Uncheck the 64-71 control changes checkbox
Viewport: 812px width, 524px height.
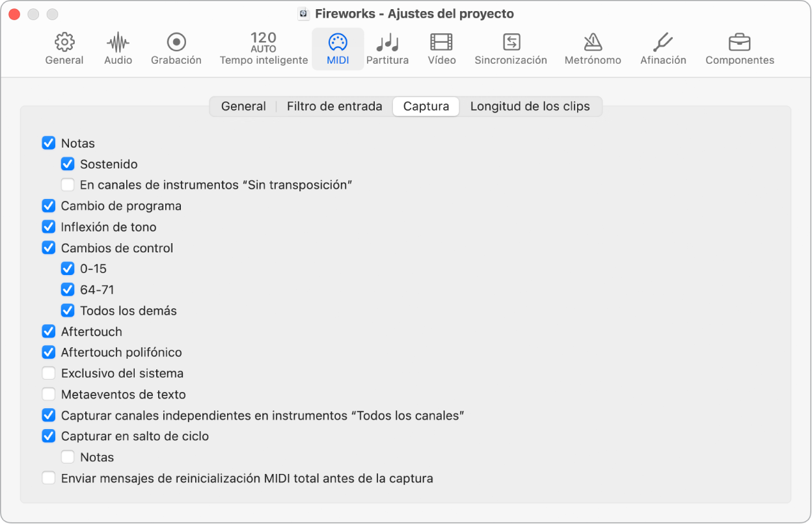(x=68, y=289)
